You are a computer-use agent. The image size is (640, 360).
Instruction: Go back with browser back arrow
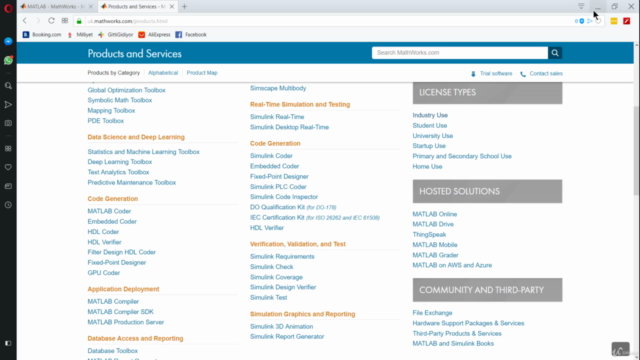pos(25,21)
